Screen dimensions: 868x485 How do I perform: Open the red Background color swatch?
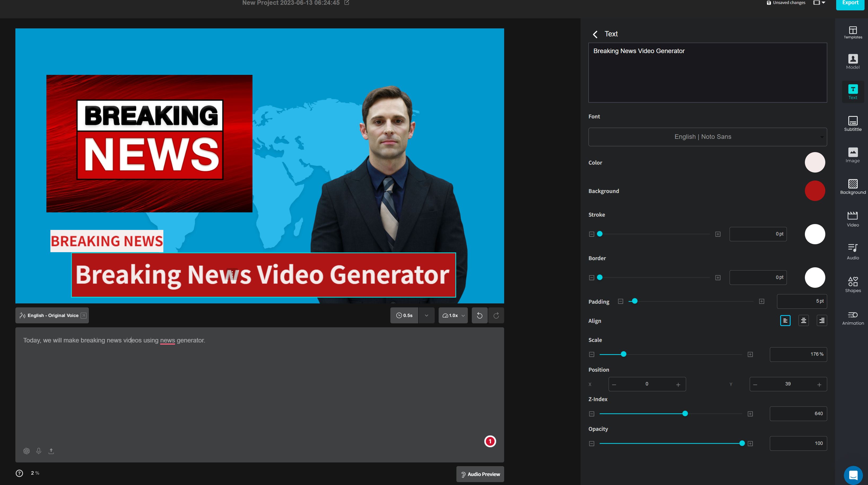point(814,191)
